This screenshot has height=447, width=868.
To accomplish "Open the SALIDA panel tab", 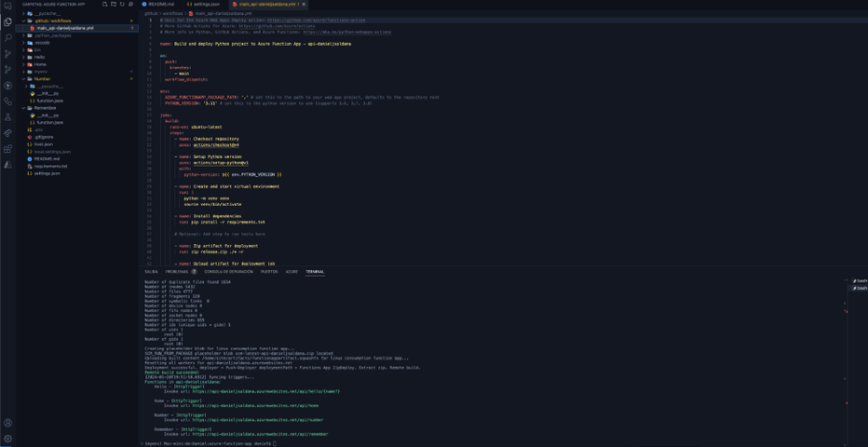I will [151, 272].
